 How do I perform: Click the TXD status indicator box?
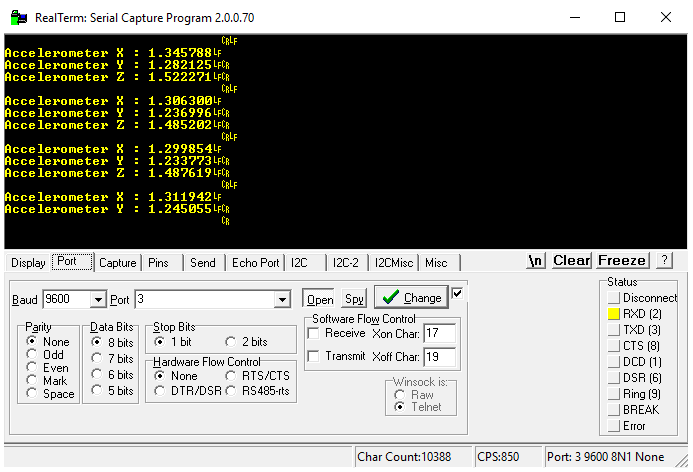tap(614, 329)
